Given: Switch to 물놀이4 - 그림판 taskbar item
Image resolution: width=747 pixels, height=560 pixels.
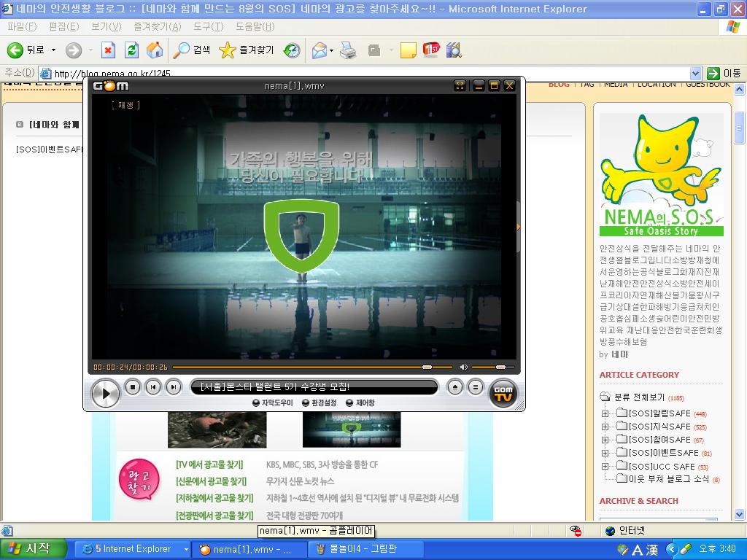Looking at the screenshot, I should pos(366,549).
